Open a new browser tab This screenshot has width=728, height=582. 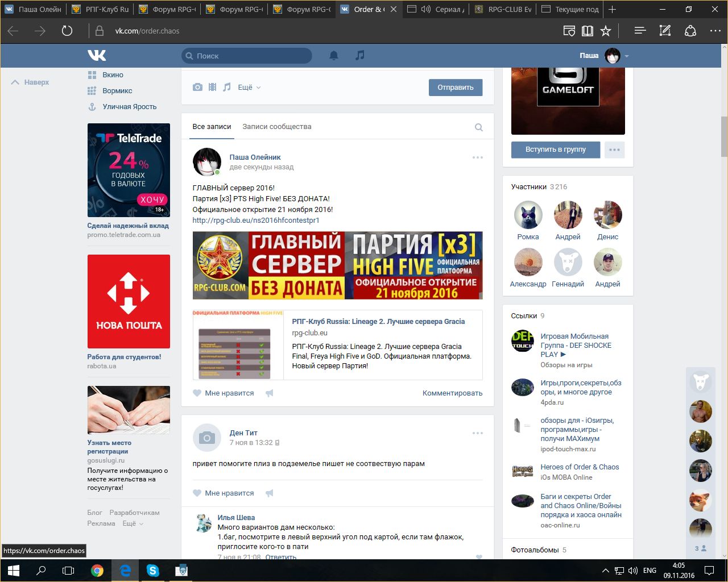click(x=612, y=9)
